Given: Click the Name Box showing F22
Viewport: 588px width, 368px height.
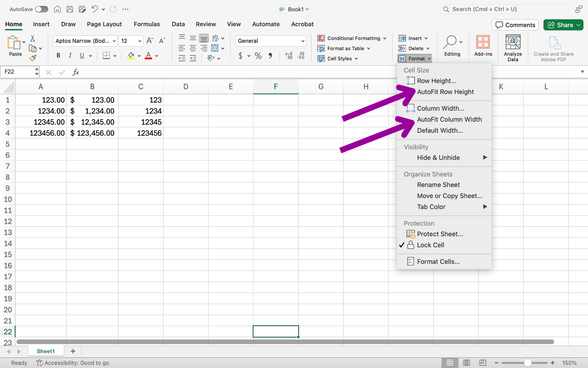Looking at the screenshot, I should [x=18, y=72].
